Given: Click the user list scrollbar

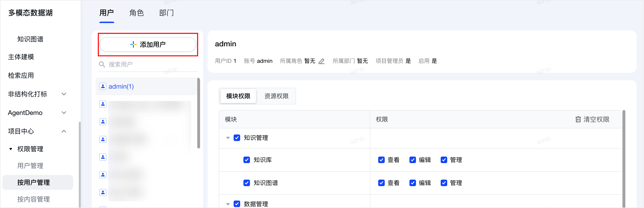Looking at the screenshot, I should coord(198,113).
